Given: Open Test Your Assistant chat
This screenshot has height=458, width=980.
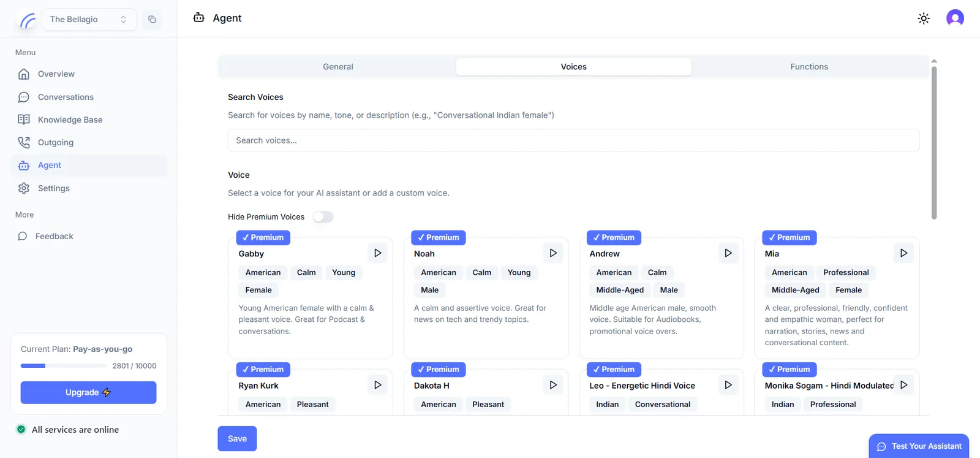Looking at the screenshot, I should click(x=919, y=446).
